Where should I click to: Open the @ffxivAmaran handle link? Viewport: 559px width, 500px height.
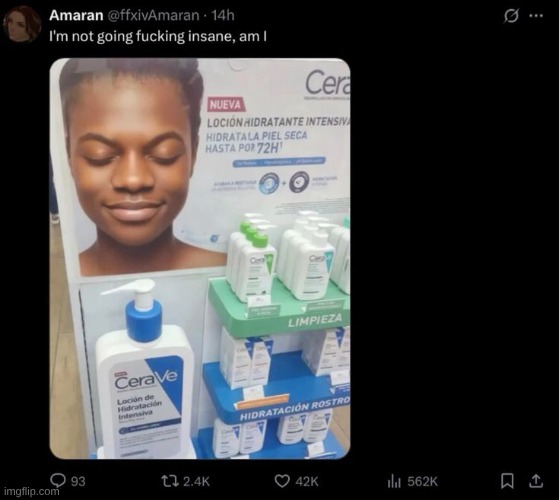153,15
